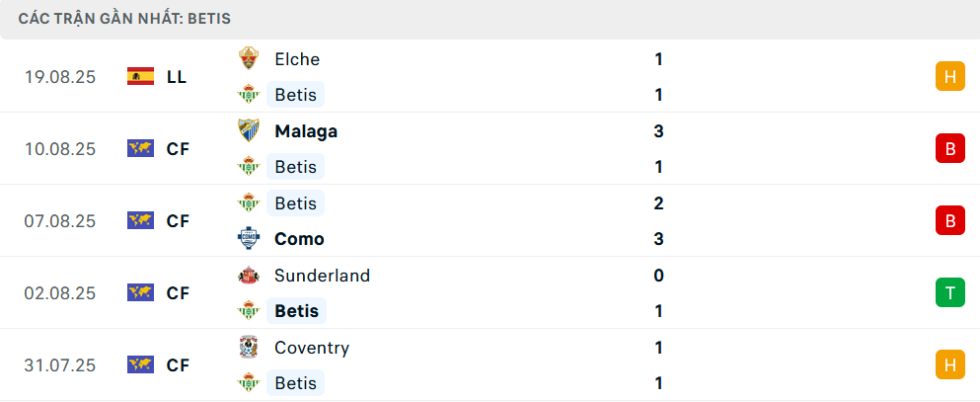Click orange H badge for Coventry match
This screenshot has height=402, width=980.
tap(949, 365)
